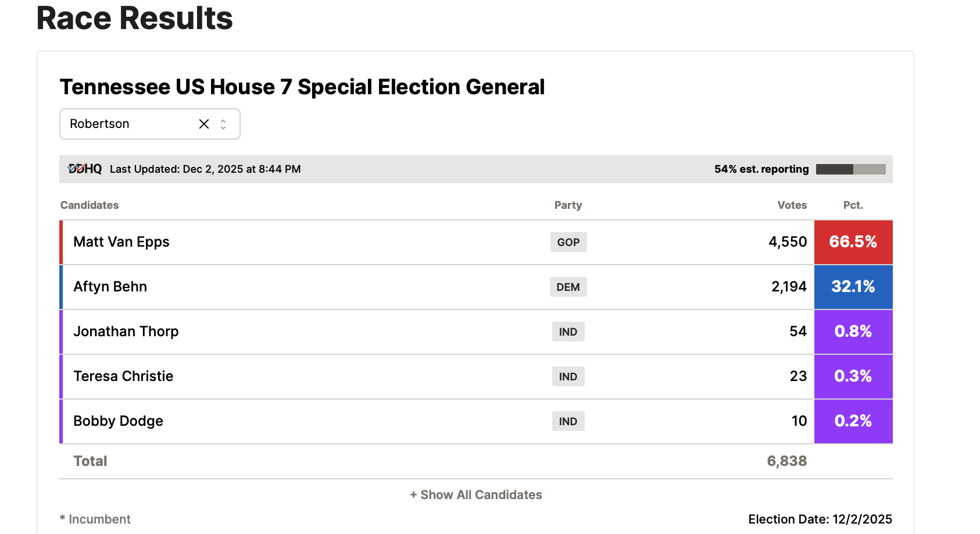Click the purple 0.8% percentage box

tap(853, 332)
